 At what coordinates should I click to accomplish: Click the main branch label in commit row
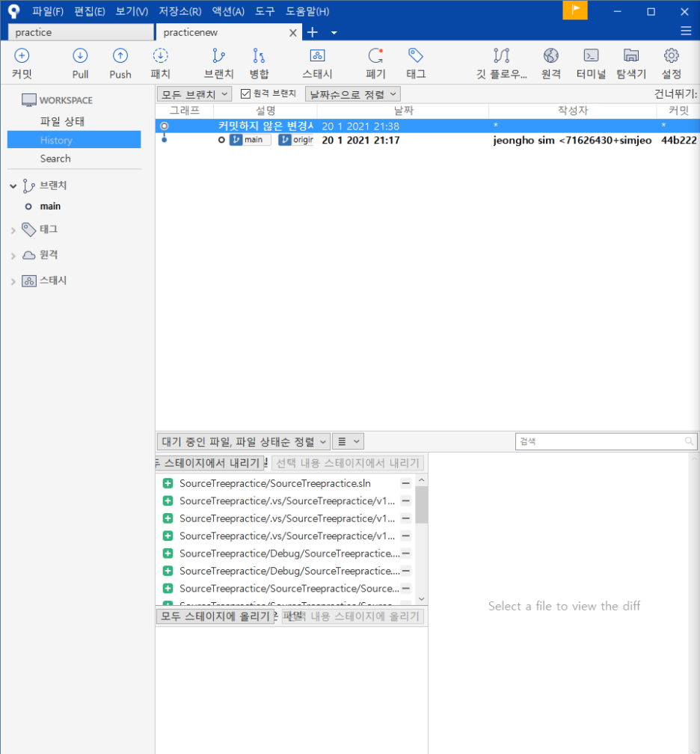point(250,140)
